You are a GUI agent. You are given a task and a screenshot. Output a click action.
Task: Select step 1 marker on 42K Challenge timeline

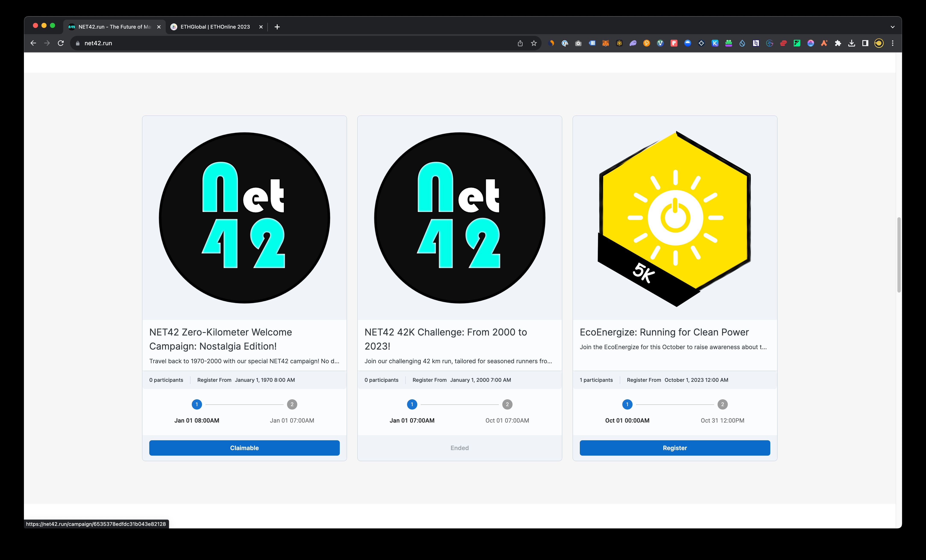pyautogui.click(x=412, y=404)
